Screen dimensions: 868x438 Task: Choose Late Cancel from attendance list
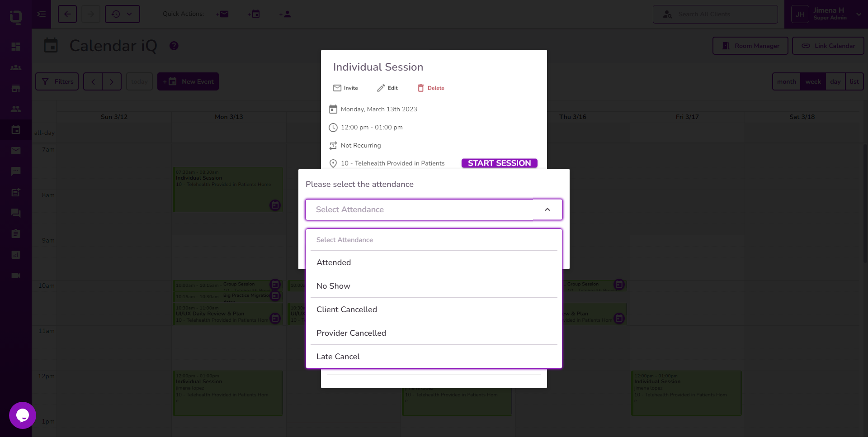coord(434,357)
